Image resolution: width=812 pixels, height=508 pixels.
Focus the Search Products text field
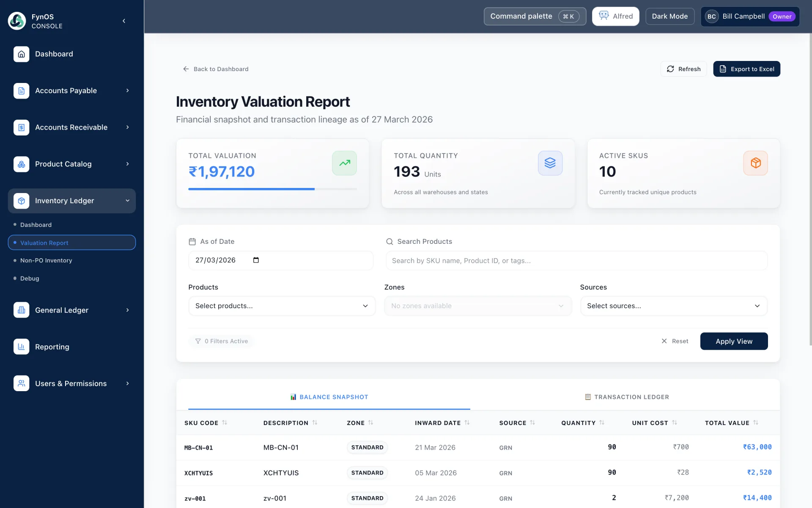[x=576, y=261]
